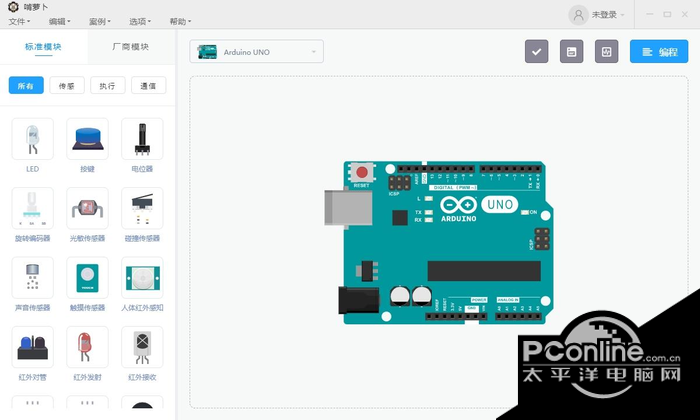Pick the 电位器 potentiometer module

(142, 139)
